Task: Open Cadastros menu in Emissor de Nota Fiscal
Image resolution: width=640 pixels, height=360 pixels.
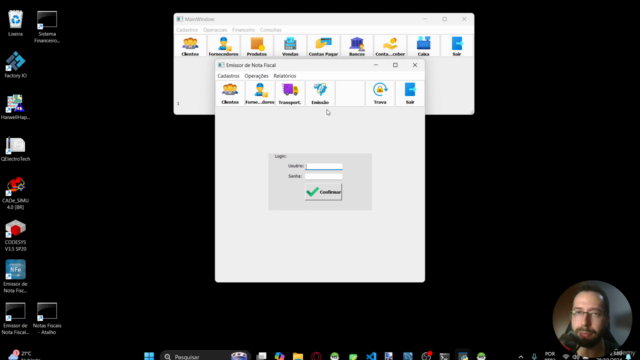Action: [228, 76]
